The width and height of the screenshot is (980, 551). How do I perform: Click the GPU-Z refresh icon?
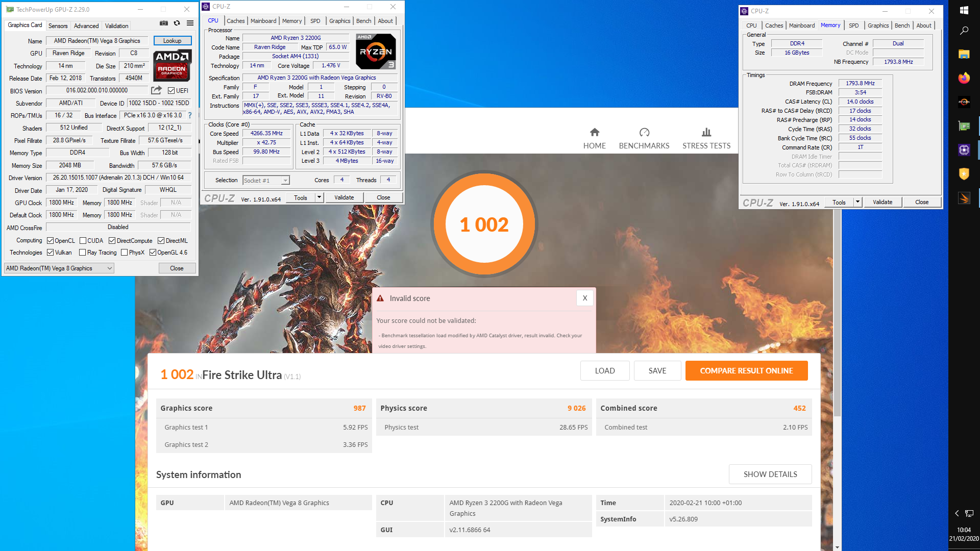point(177,23)
